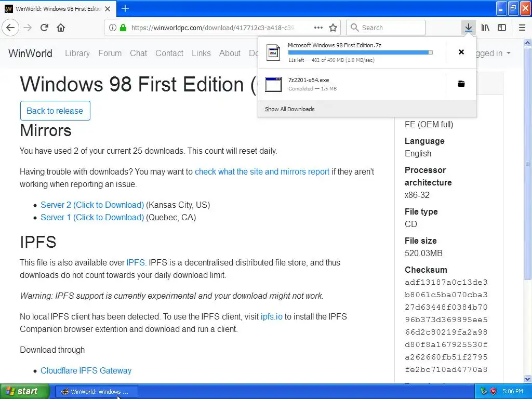Open page actions three-dot menu
Image resolution: width=532 pixels, height=399 pixels.
318,28
